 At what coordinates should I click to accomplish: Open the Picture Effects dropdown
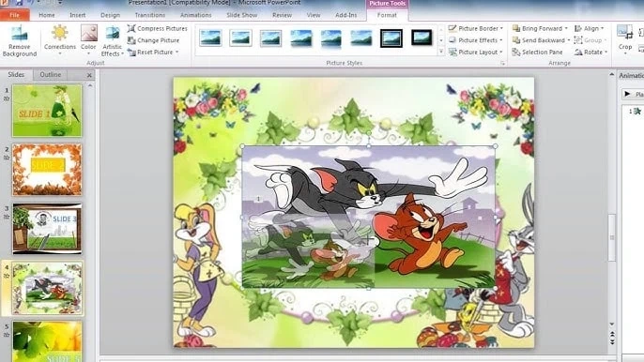(475, 40)
